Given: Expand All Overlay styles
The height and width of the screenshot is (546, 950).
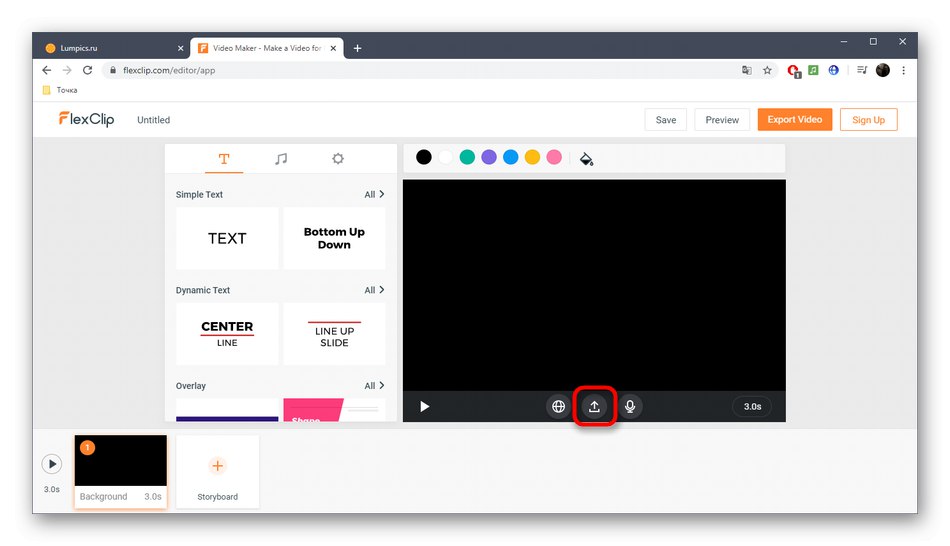Looking at the screenshot, I should (374, 386).
